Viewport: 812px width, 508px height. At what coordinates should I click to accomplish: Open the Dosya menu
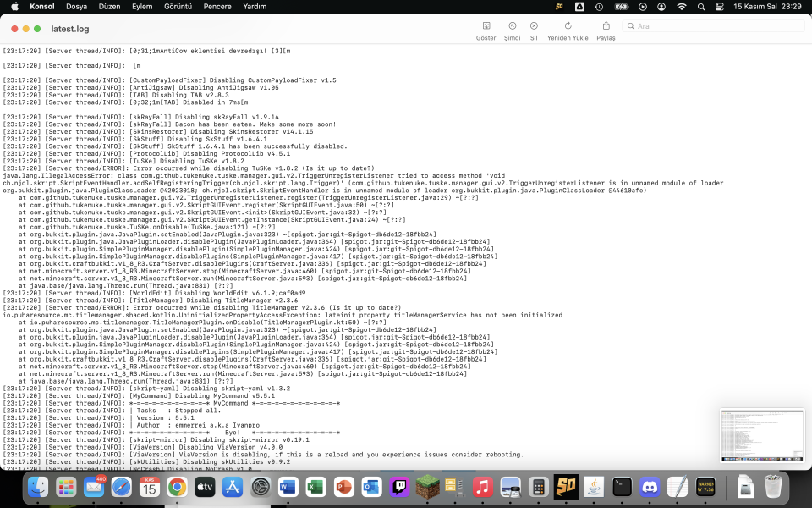point(77,7)
